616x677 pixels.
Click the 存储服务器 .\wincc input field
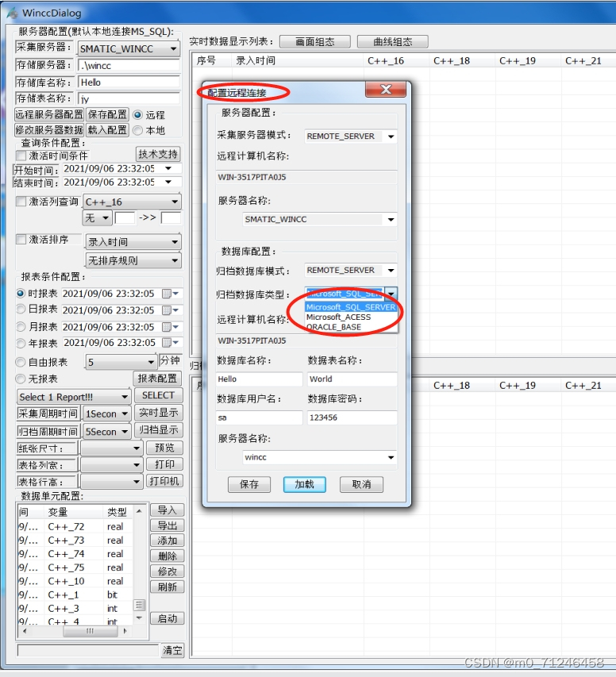129,66
